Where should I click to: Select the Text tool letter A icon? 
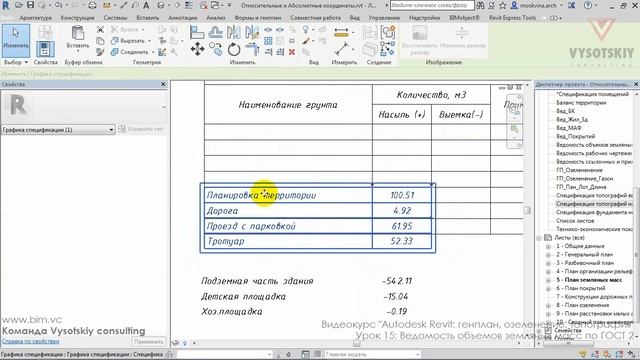146,5
